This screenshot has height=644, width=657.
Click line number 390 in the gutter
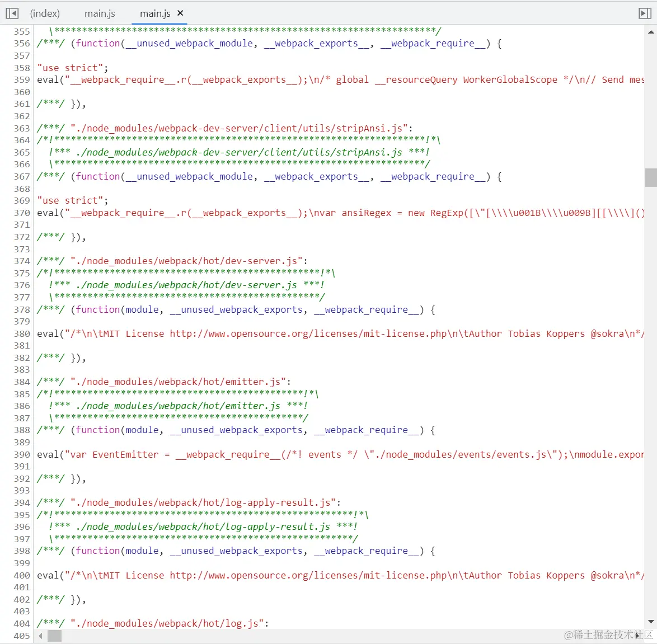22,455
